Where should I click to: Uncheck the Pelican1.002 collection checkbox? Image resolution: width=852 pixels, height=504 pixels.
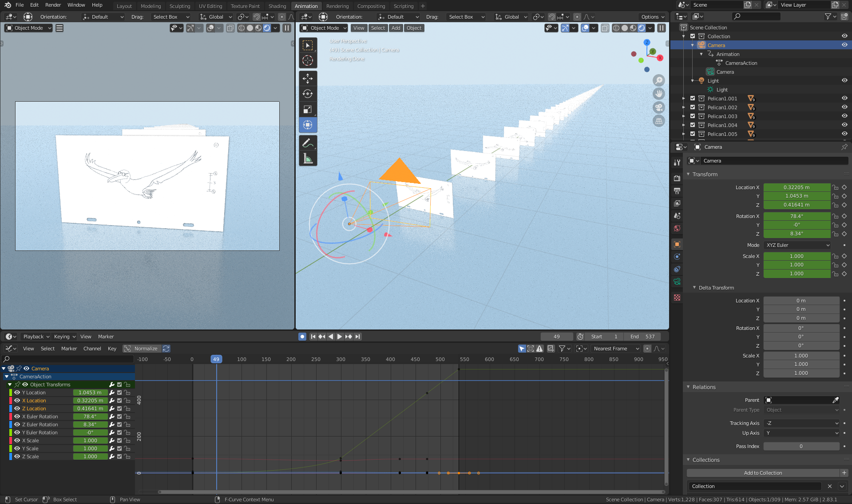pyautogui.click(x=693, y=107)
